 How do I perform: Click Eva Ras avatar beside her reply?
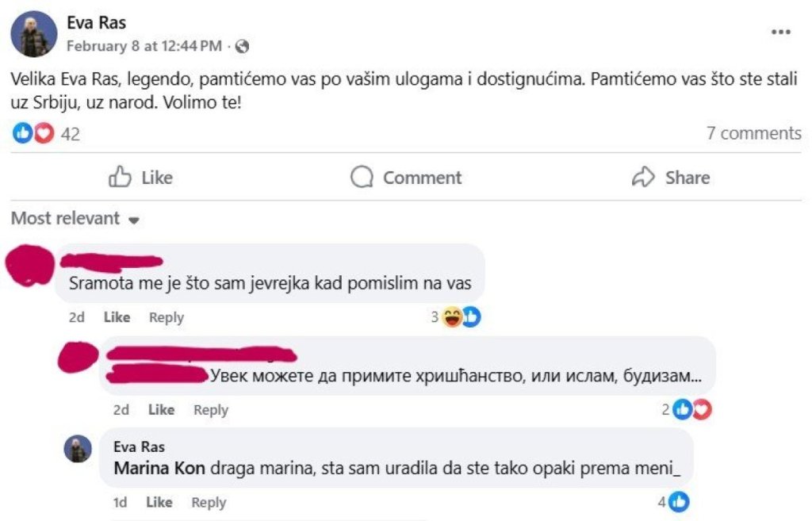point(78,449)
